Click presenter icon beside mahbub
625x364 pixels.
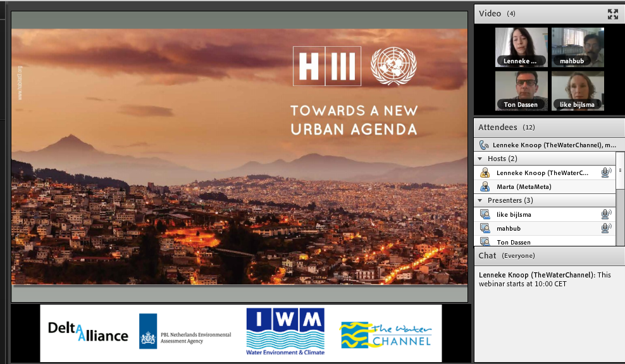pyautogui.click(x=485, y=228)
